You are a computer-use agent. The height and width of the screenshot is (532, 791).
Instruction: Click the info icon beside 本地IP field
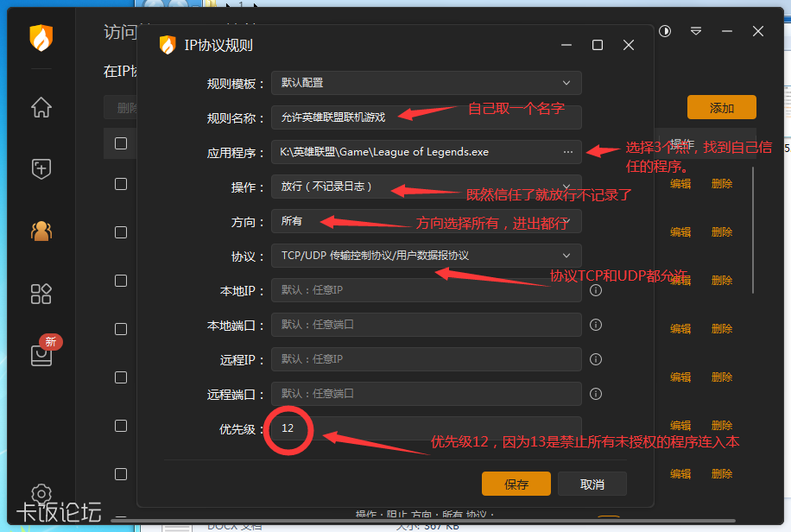click(x=594, y=291)
